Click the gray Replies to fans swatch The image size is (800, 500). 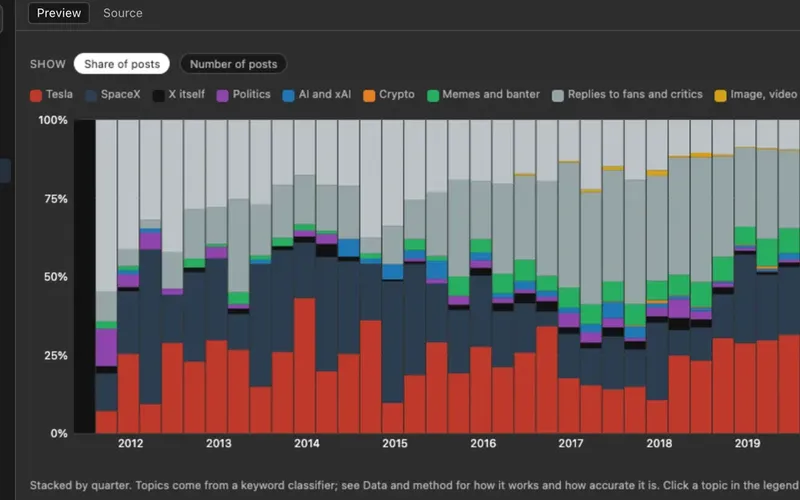[558, 95]
